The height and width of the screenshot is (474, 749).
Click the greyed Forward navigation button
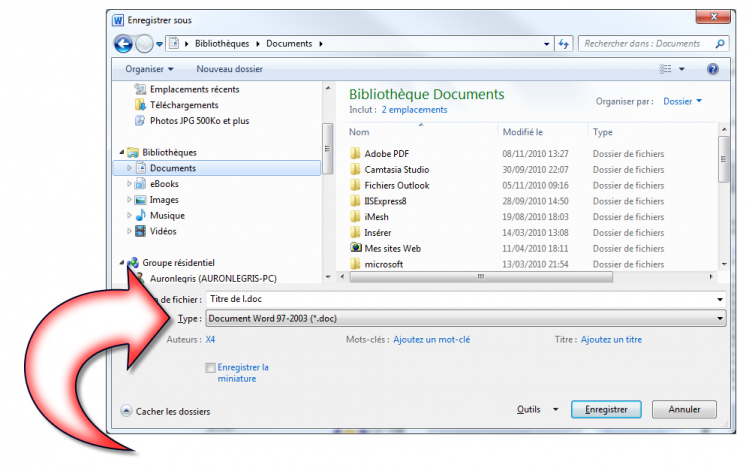(144, 44)
